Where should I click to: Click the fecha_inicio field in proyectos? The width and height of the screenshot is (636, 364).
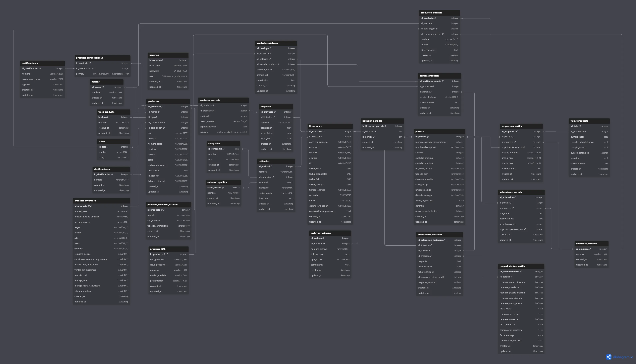tap(276, 133)
